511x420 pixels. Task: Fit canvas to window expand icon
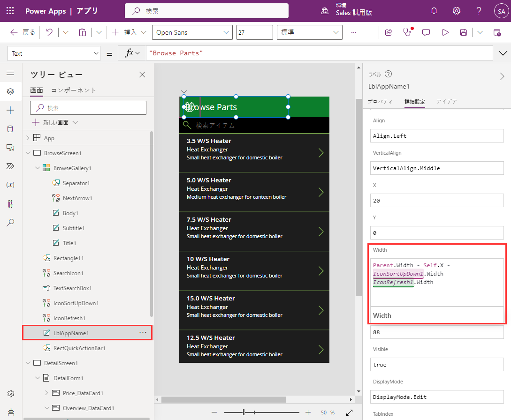click(350, 412)
